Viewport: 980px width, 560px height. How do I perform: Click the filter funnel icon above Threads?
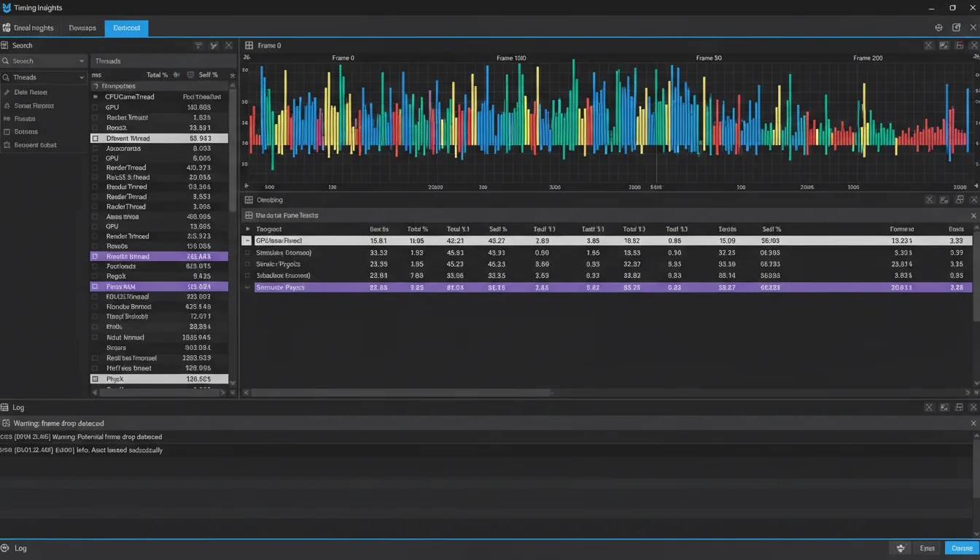coord(198,45)
